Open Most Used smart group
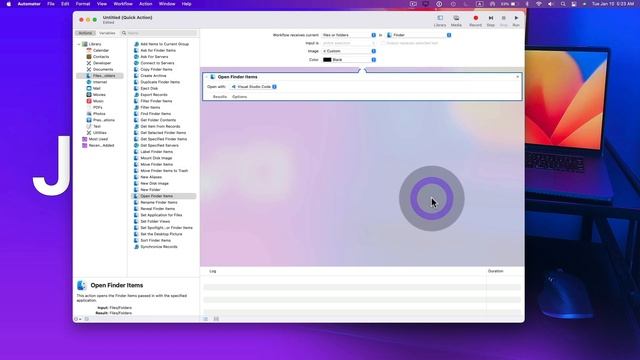The image size is (640, 360). [x=95, y=139]
